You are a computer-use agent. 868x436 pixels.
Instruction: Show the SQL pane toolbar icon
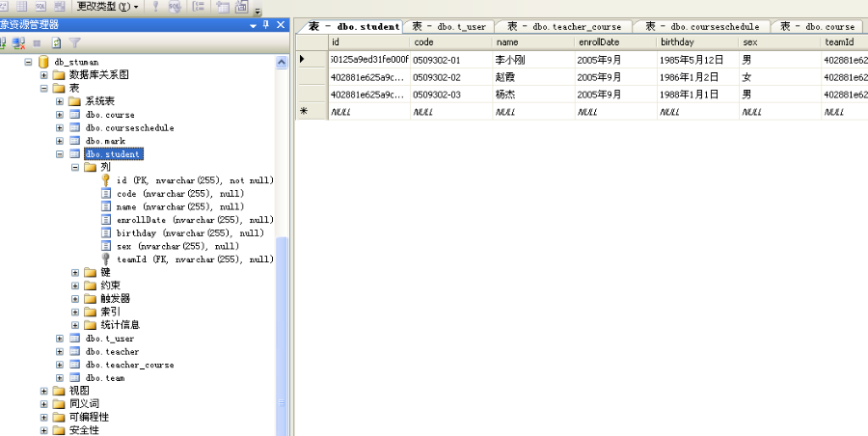41,7
